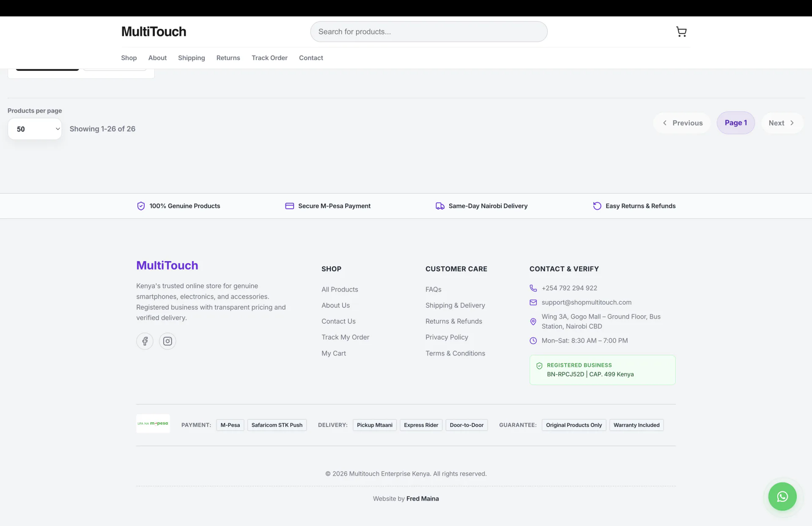812x526 pixels.
Task: Open the Track Order menu item
Action: [x=269, y=58]
